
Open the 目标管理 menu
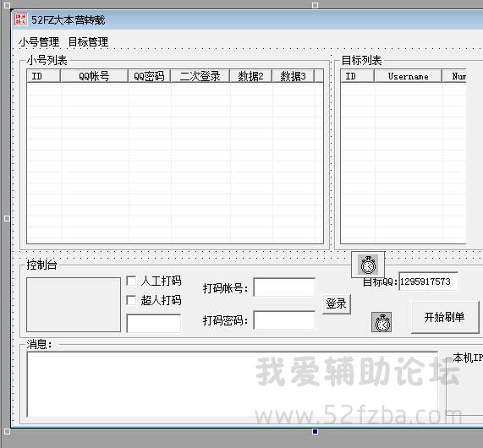tap(88, 42)
